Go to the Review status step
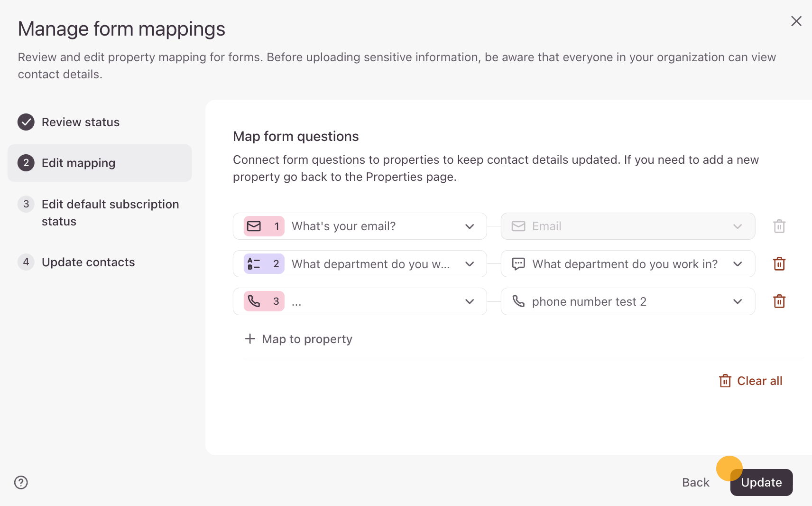The height and width of the screenshot is (506, 812). point(81,122)
